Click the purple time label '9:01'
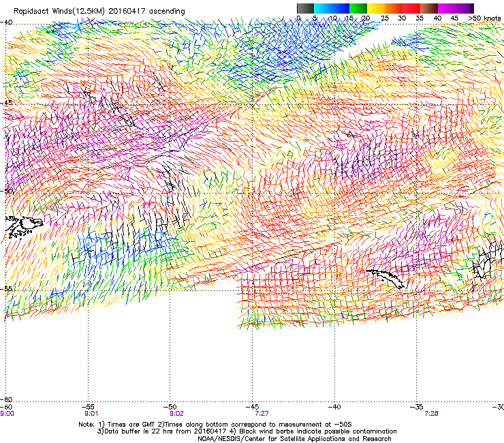 pyautogui.click(x=91, y=414)
